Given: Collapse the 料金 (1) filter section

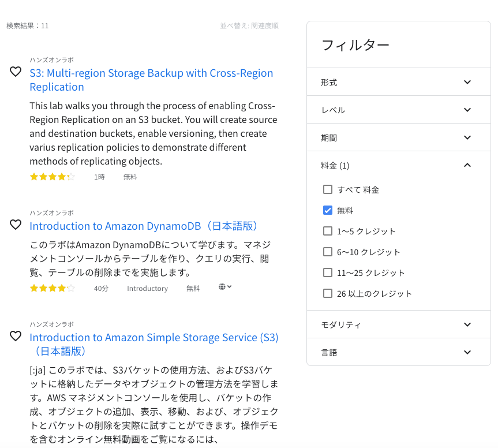Looking at the screenshot, I should pyautogui.click(x=399, y=165).
